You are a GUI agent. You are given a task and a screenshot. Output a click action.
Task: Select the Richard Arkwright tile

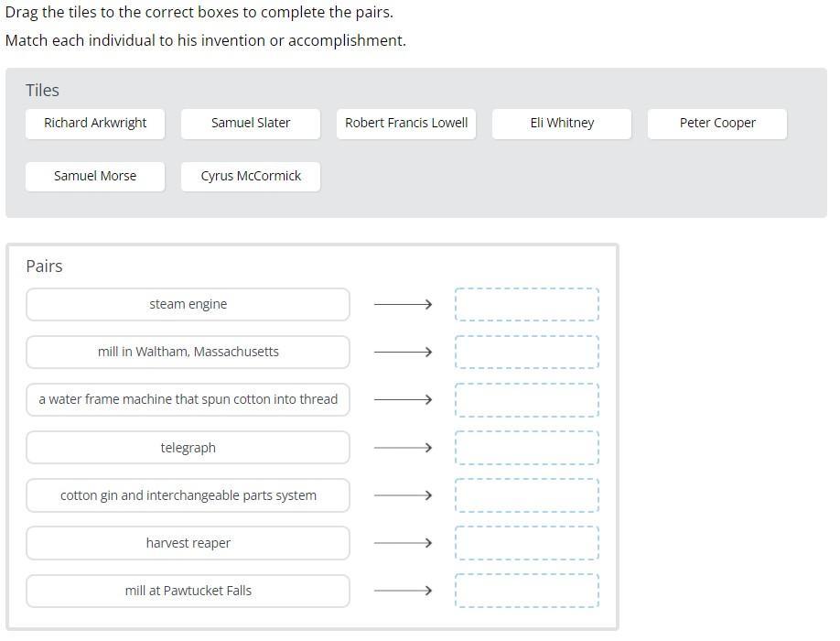95,123
